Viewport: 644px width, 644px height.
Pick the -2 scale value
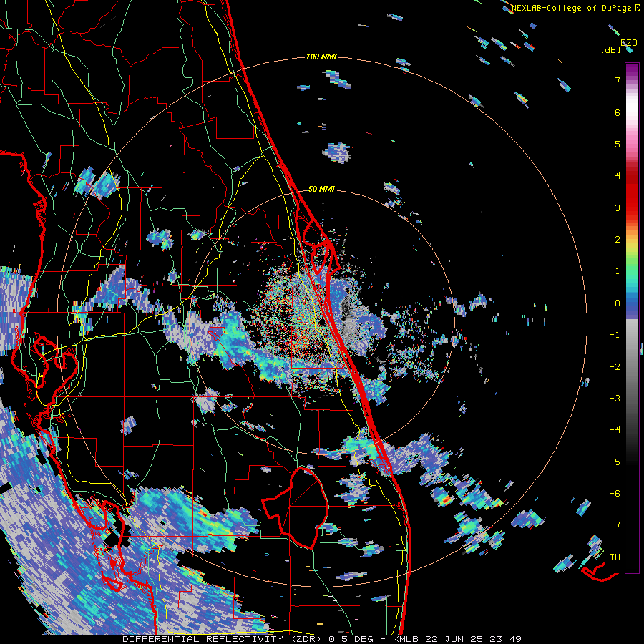coord(615,367)
